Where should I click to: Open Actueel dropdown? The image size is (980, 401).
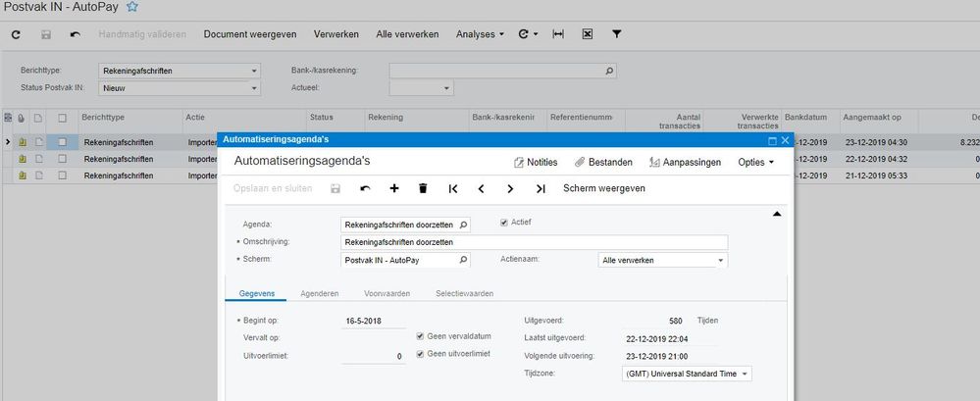pos(446,88)
